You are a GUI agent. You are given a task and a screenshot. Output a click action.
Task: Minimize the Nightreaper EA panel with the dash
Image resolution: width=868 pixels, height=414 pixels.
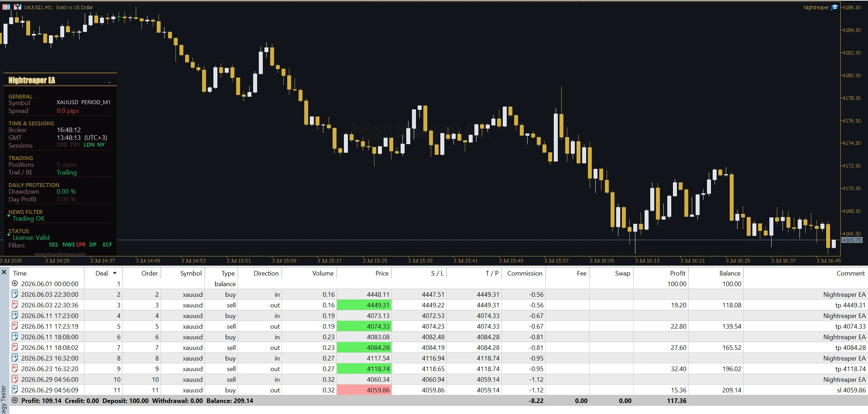109,82
